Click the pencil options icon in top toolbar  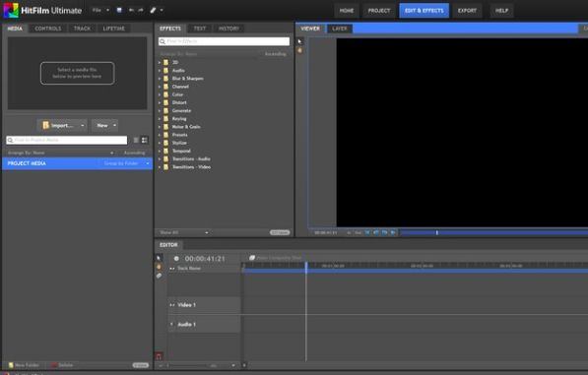[153, 10]
